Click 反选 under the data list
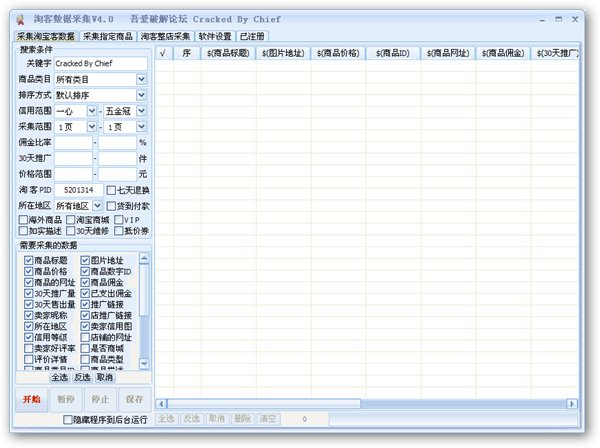This screenshot has width=600, height=448. (x=82, y=378)
